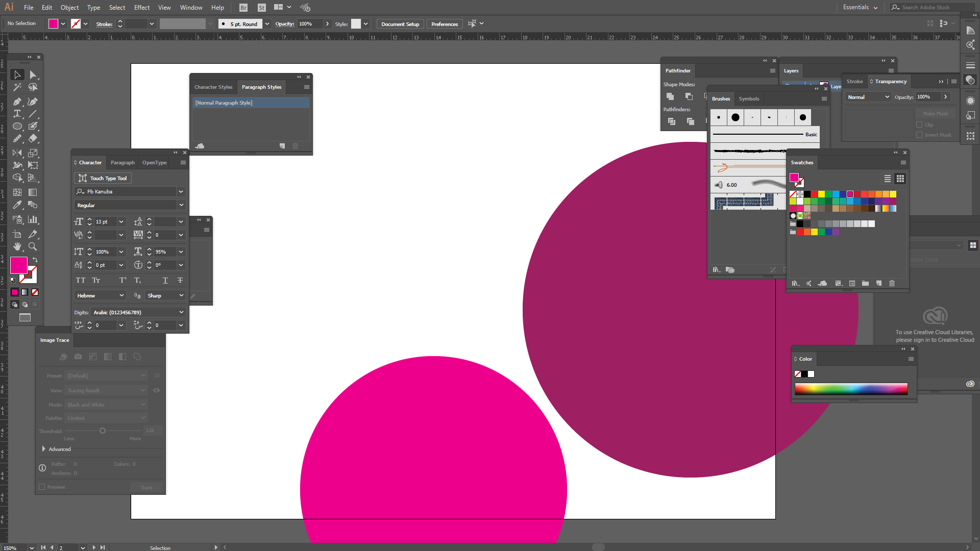Open the Effect menu
The width and height of the screenshot is (980, 551).
point(141,7)
